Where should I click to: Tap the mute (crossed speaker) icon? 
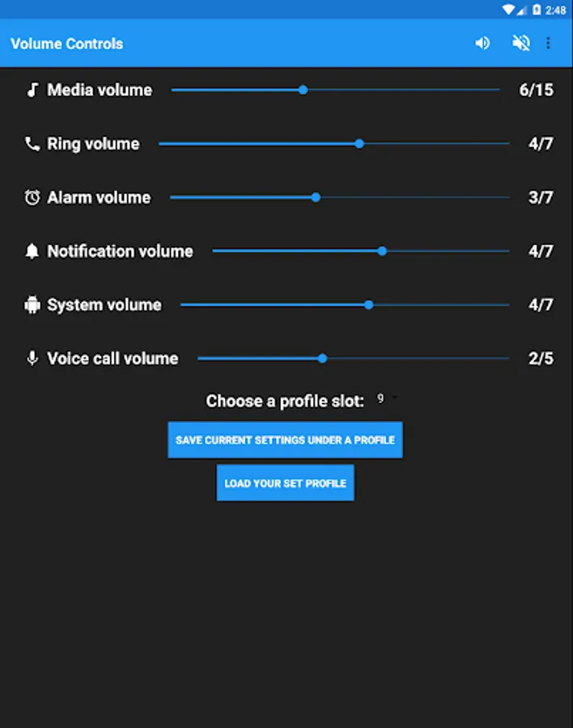coord(520,43)
